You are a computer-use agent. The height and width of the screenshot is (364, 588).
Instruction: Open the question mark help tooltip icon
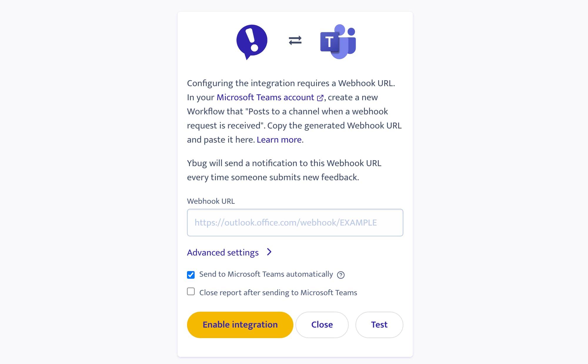tap(341, 275)
